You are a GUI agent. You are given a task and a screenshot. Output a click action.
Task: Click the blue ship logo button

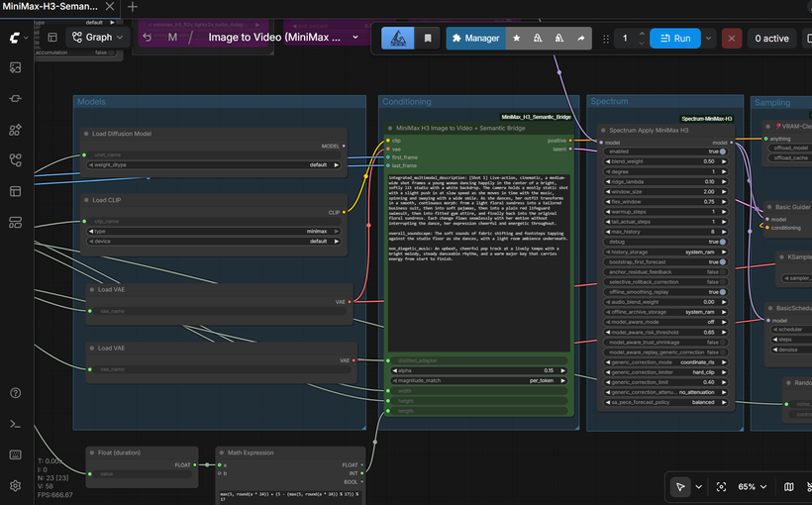point(397,39)
